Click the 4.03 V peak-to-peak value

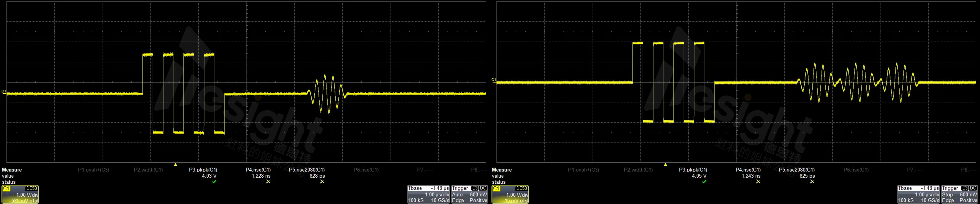click(209, 176)
